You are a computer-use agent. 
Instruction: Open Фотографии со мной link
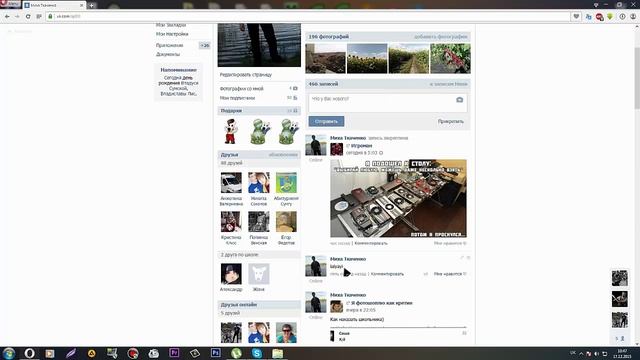(242, 89)
